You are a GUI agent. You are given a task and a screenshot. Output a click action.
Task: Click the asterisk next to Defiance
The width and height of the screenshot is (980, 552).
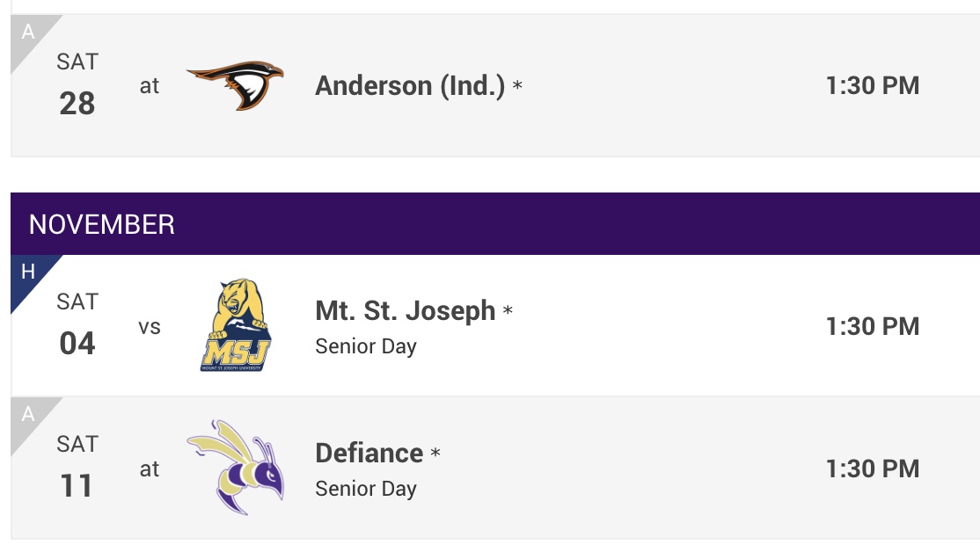pos(435,452)
